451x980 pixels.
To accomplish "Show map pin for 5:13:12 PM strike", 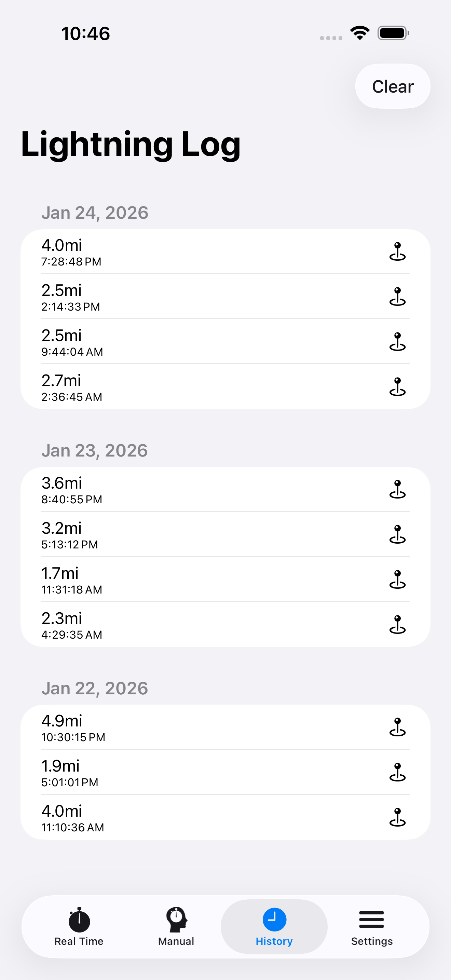I will click(x=397, y=534).
